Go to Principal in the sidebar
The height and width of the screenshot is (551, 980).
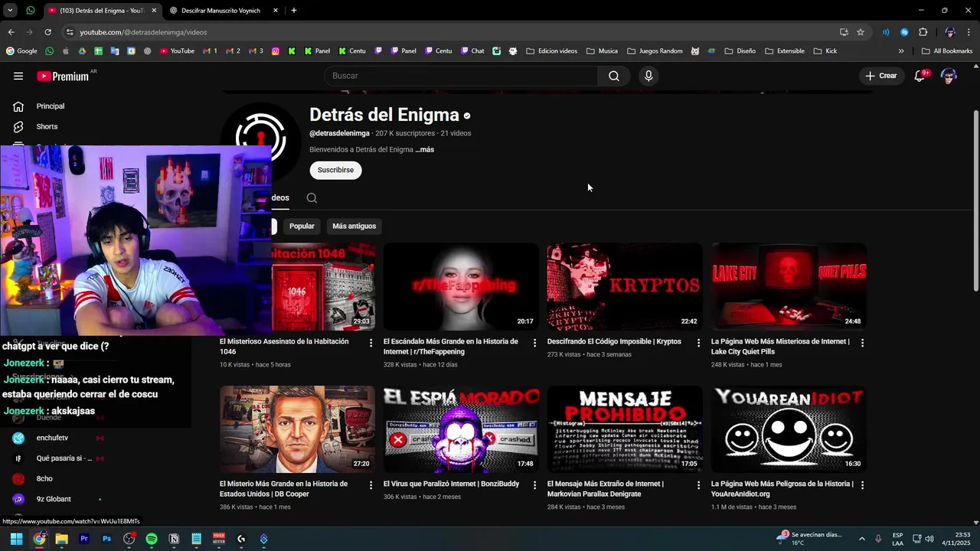coord(51,106)
